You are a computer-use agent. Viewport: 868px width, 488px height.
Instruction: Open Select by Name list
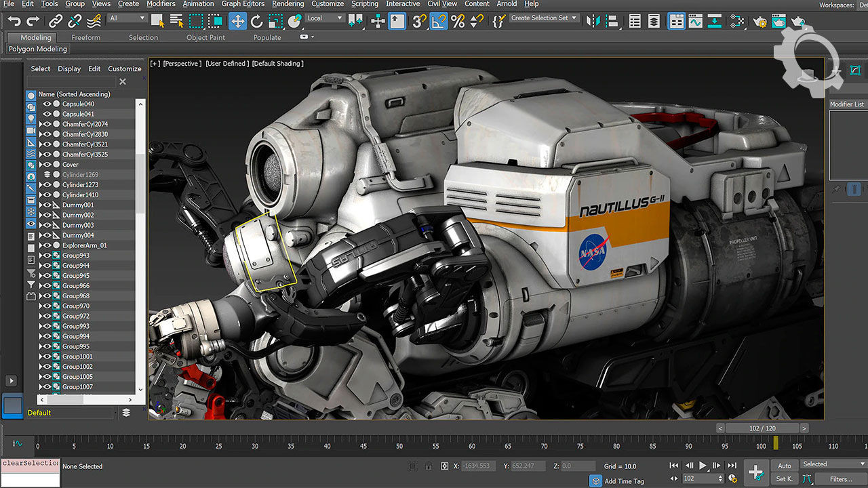click(176, 21)
